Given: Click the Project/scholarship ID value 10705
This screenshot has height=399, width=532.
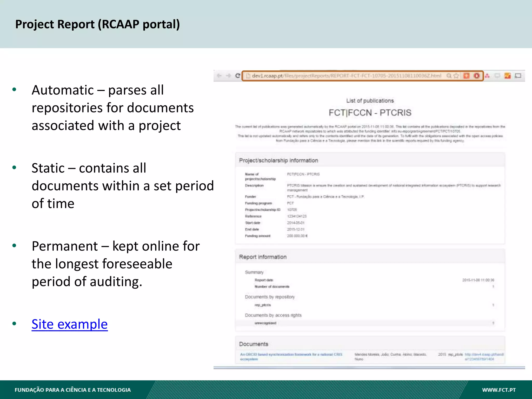Looking at the screenshot, I should coord(292,210).
